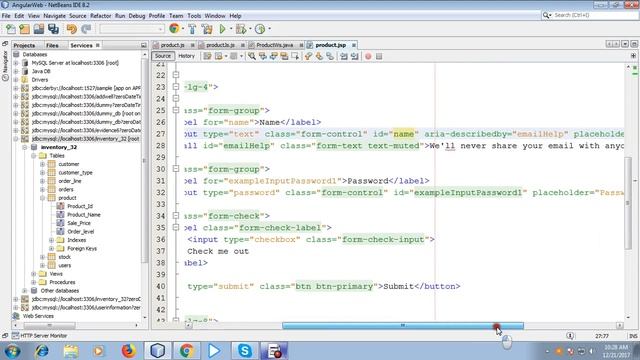
Task: Collapse code fold at line 34
Action: pos(176,216)
